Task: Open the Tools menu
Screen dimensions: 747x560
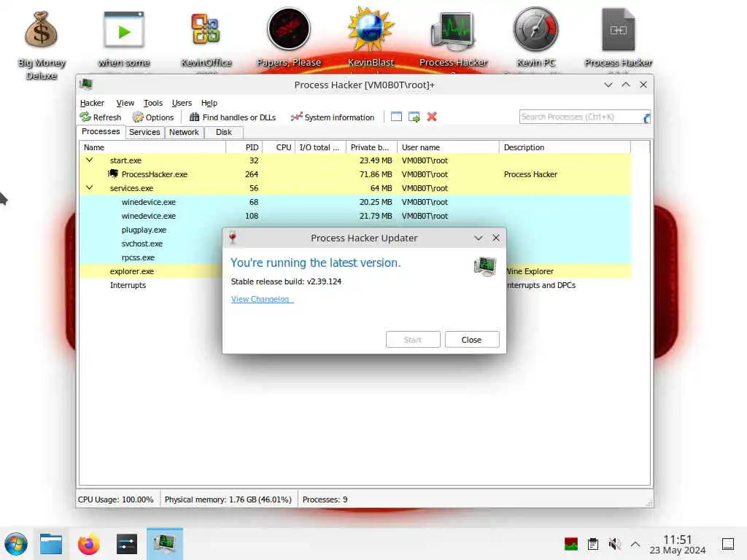Action: 153,103
